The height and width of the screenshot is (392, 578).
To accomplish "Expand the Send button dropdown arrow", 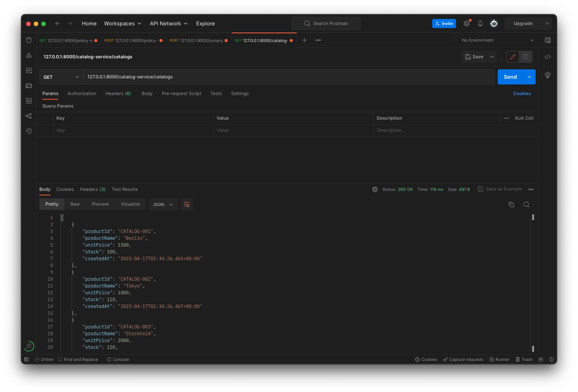I will coord(530,77).
